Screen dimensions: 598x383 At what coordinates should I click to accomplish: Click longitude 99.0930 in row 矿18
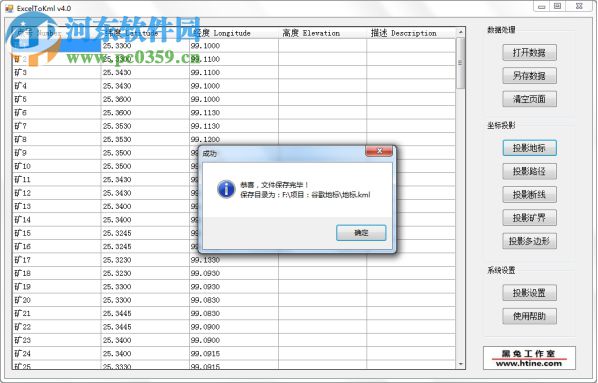pyautogui.click(x=205, y=273)
